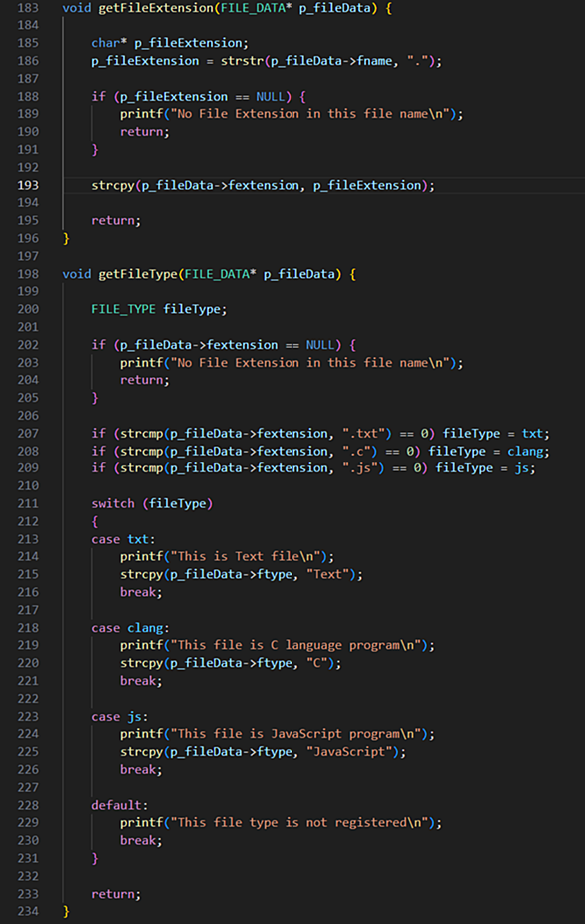Click the closing brace on line 196
585x924 pixels.
coord(66,238)
